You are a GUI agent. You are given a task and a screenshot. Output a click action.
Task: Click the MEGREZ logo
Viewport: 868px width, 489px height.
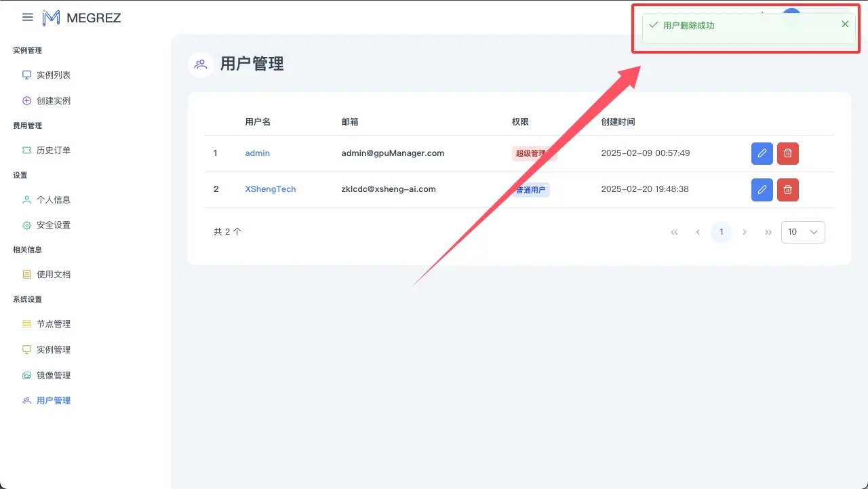[x=81, y=18]
